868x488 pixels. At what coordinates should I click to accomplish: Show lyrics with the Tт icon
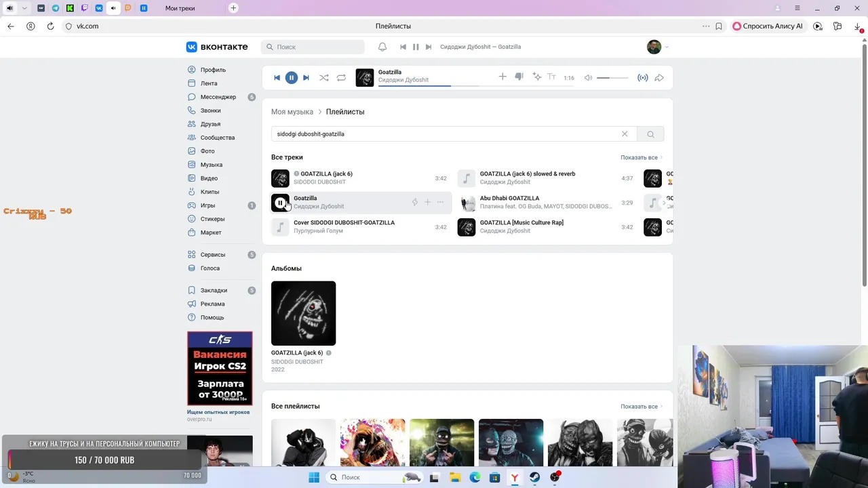pos(551,77)
